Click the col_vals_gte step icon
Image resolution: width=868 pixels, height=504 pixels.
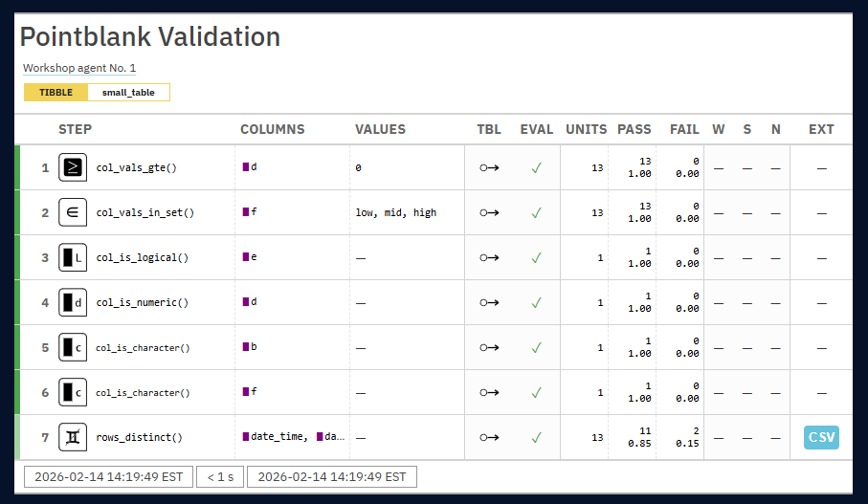coord(73,167)
